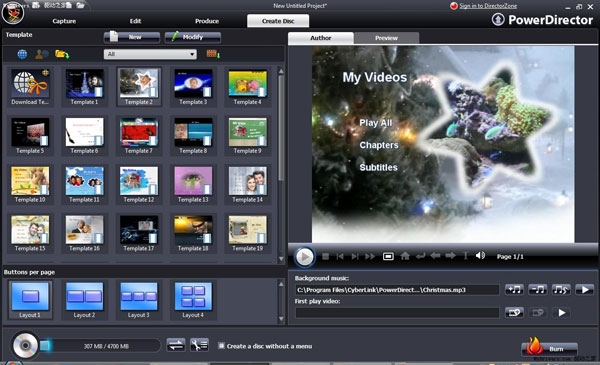600x365 pixels.
Task: Click the swap disc format arrows icon
Action: [176, 345]
